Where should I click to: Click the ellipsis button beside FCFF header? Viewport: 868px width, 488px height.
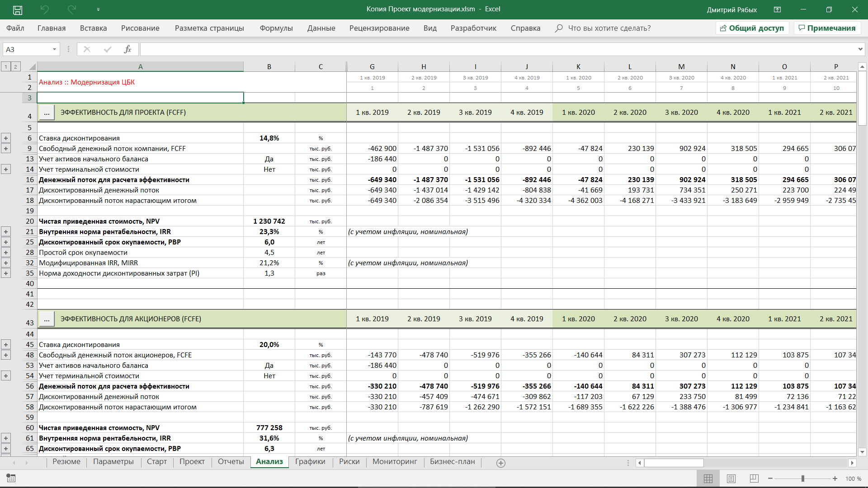pos(47,113)
